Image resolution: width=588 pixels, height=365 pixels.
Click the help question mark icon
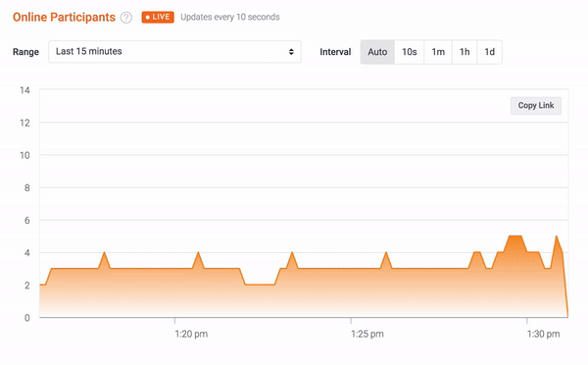(126, 18)
